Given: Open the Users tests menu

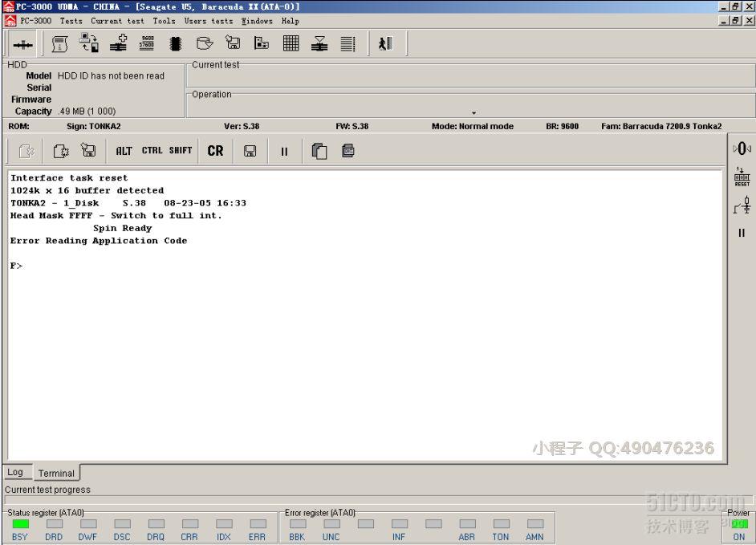Looking at the screenshot, I should coord(209,21).
